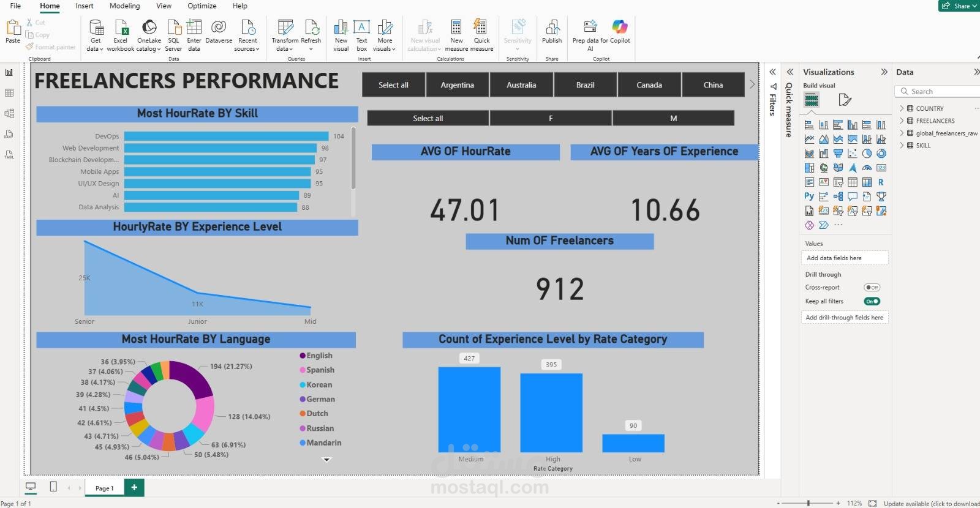The width and height of the screenshot is (980, 508).
Task: Open DAX query view in sidebar
Action: 9,134
